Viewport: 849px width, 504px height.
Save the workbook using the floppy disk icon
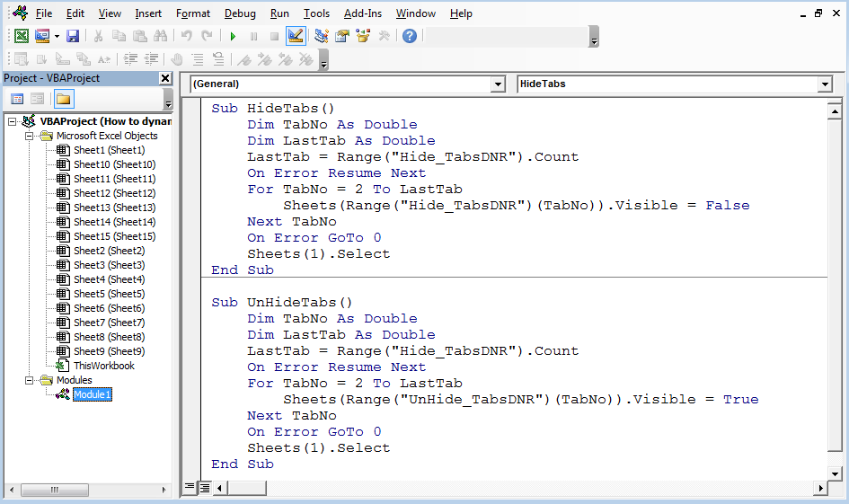coord(73,36)
